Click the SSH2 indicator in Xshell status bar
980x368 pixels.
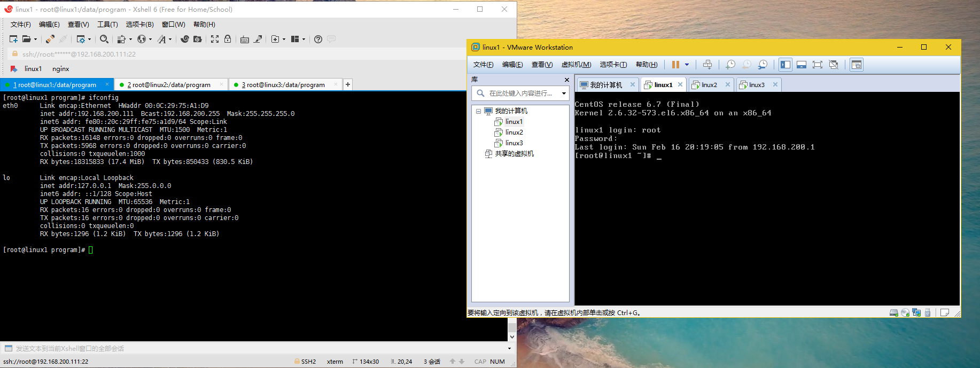(x=305, y=362)
